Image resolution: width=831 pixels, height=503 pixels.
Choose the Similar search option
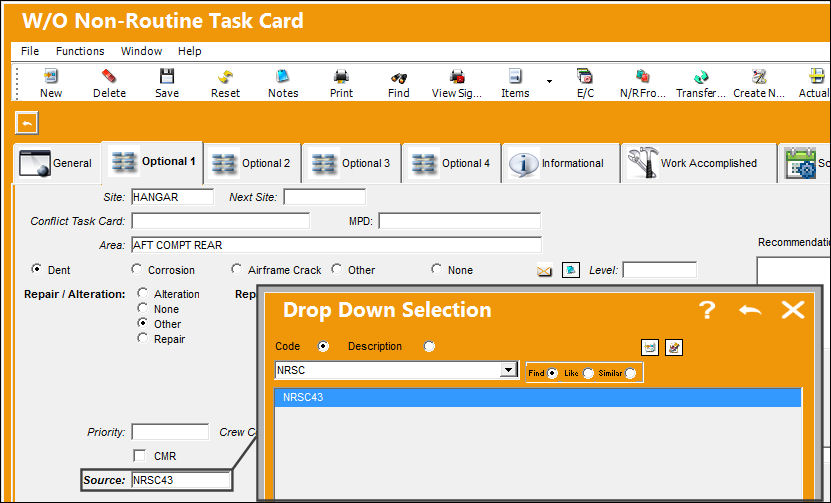pos(630,373)
